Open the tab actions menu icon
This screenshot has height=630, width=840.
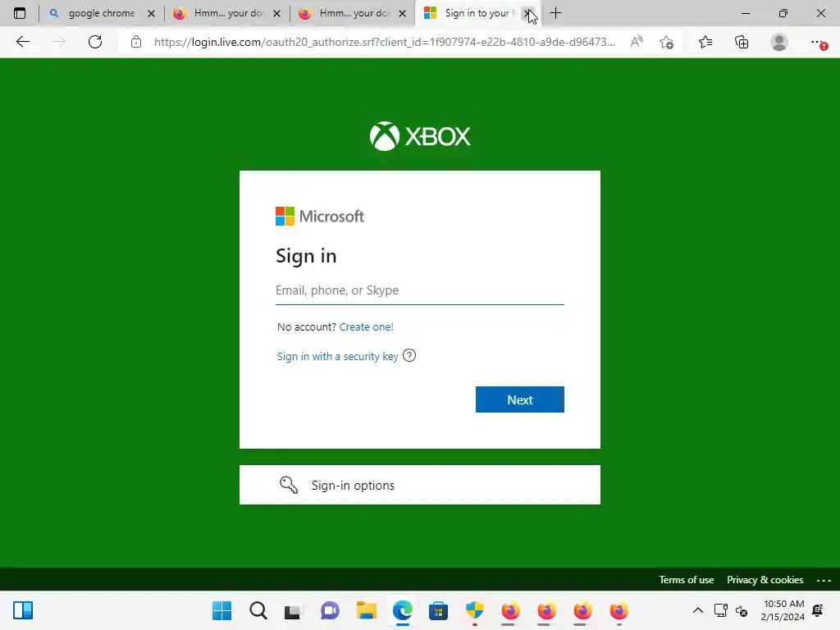[x=20, y=13]
